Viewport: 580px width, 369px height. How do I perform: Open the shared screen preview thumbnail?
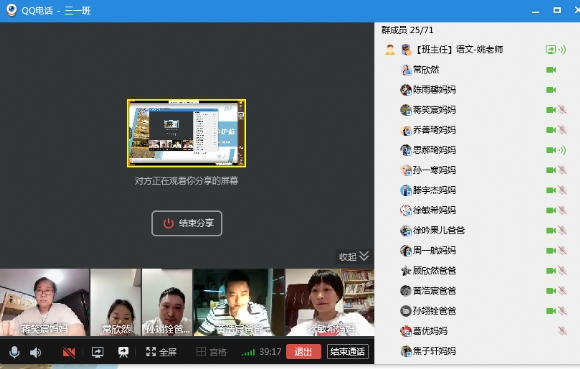pos(186,133)
